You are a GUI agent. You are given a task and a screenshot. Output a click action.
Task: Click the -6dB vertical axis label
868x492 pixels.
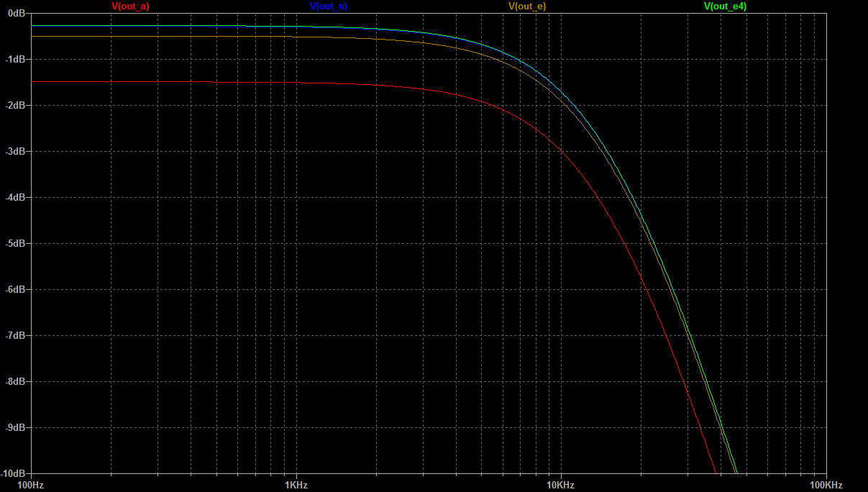tap(14, 289)
